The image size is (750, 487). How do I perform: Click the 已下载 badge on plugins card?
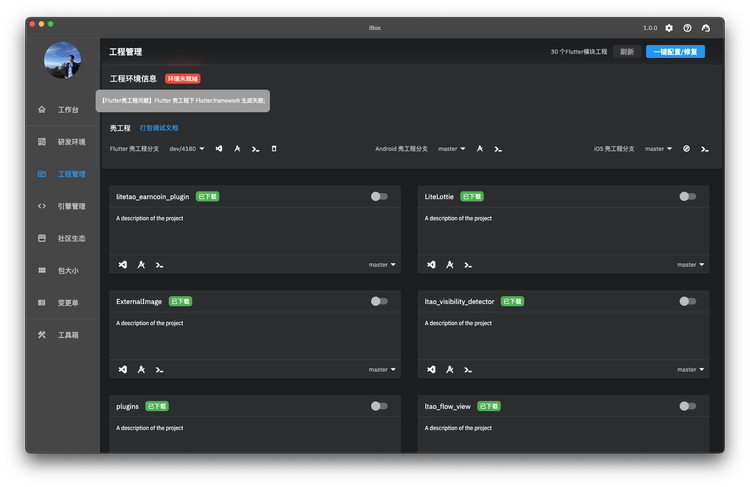[x=157, y=406]
